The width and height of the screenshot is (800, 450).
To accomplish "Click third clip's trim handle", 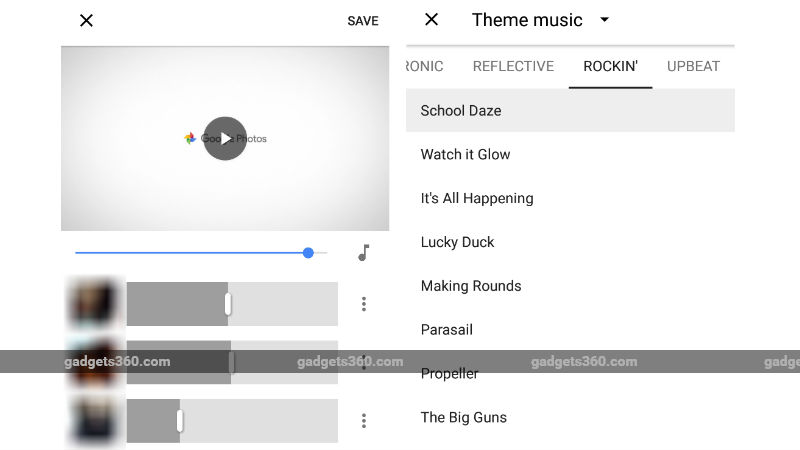I will (x=180, y=421).
